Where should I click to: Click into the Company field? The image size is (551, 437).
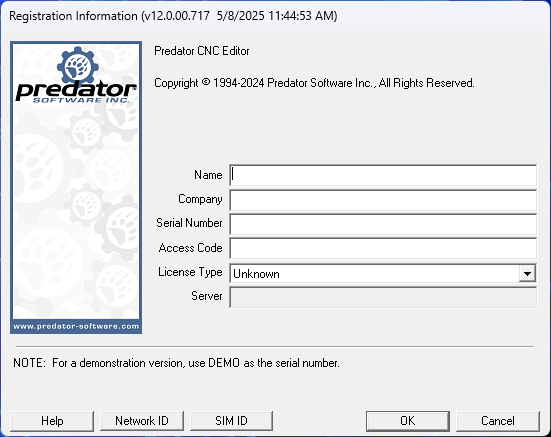point(383,200)
